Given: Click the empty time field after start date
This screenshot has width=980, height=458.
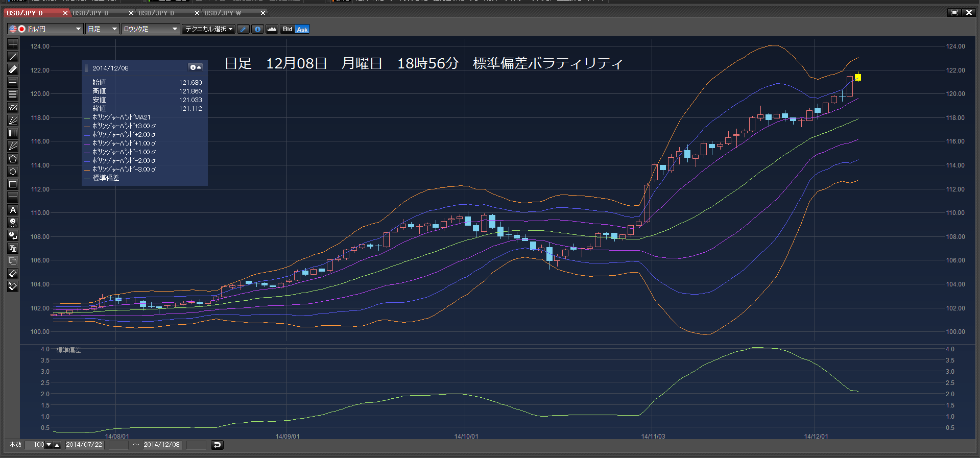Looking at the screenshot, I should 118,445.
